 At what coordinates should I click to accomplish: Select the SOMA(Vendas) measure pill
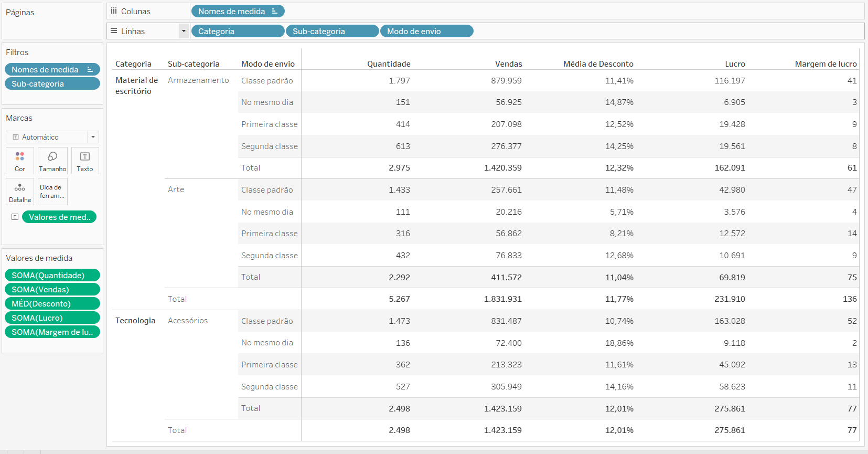[52, 289]
